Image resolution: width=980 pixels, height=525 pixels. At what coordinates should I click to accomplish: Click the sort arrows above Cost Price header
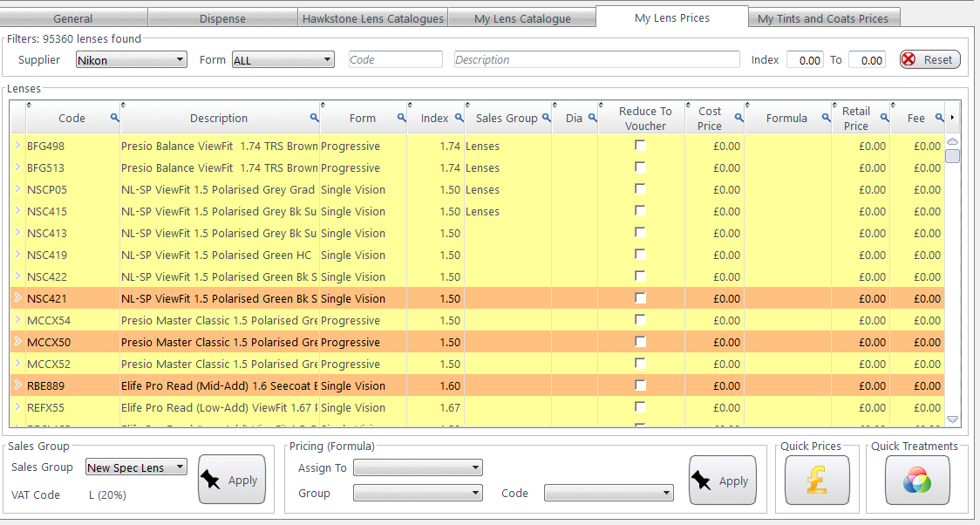tap(689, 105)
